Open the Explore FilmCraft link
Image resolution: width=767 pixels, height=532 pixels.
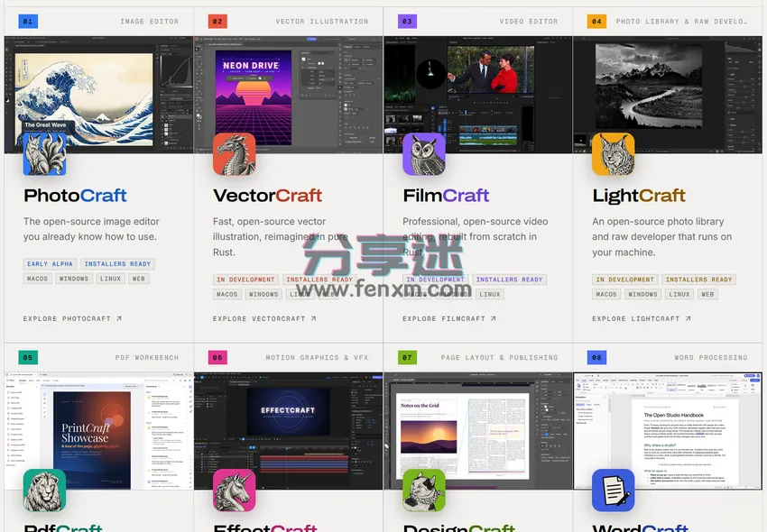(449, 318)
